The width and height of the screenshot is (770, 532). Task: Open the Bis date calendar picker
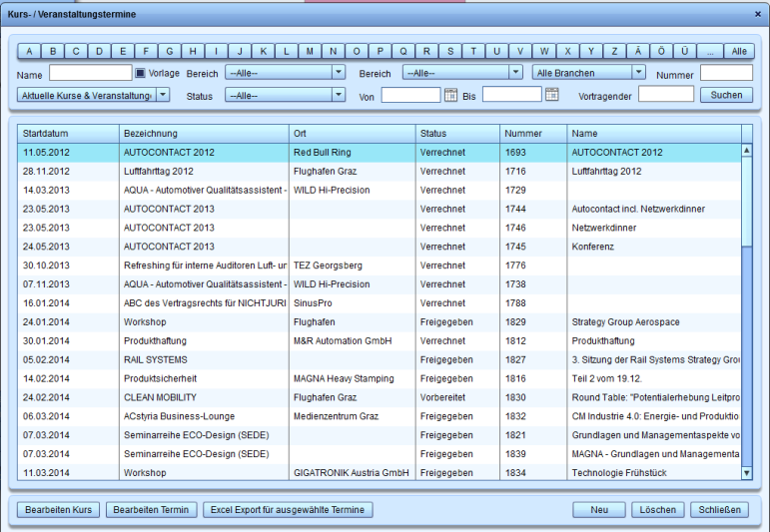tap(552, 95)
